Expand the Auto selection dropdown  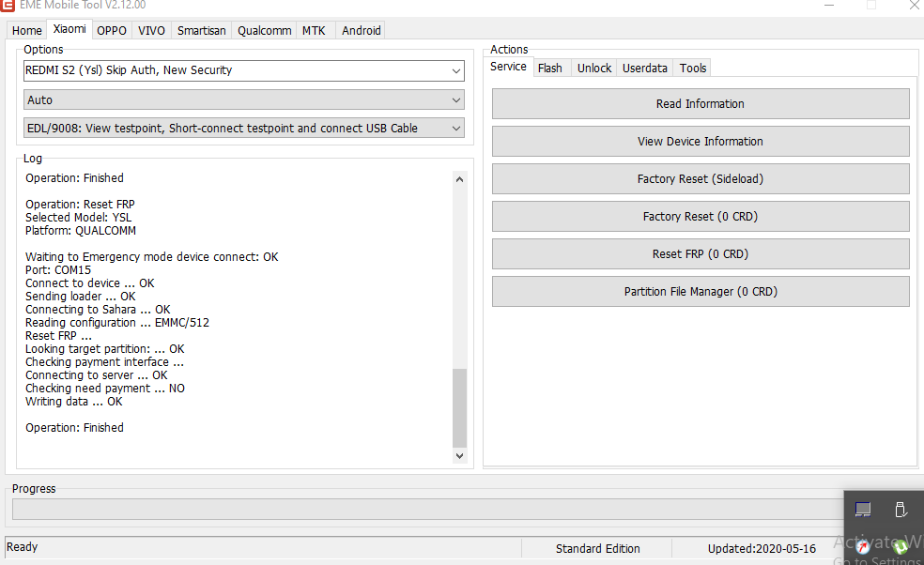(x=244, y=99)
